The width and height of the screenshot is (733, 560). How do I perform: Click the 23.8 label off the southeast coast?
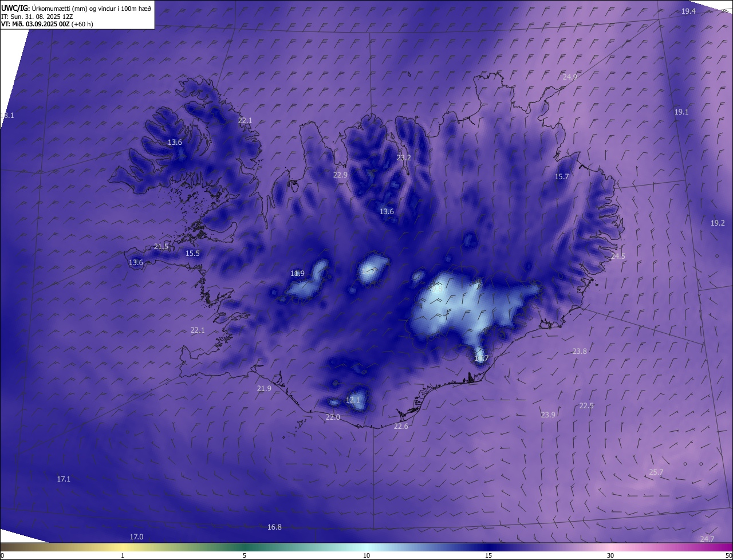coord(580,351)
